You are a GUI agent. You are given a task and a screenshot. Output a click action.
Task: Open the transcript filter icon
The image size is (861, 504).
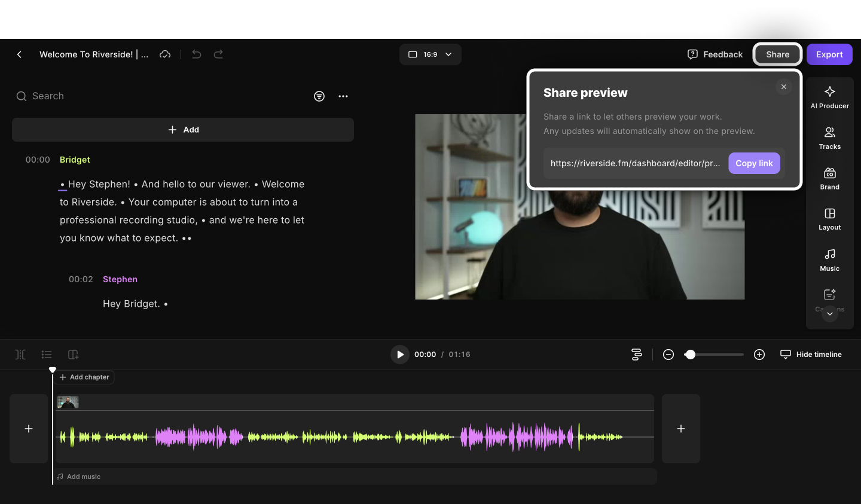tap(319, 96)
